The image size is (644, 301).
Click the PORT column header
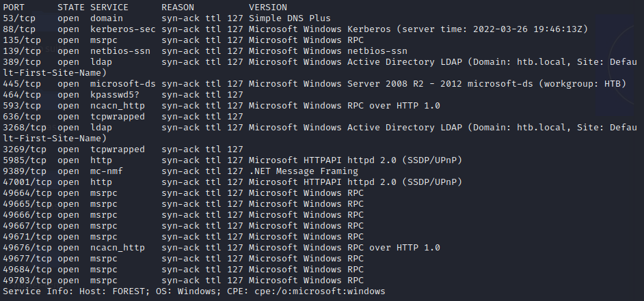click(14, 6)
